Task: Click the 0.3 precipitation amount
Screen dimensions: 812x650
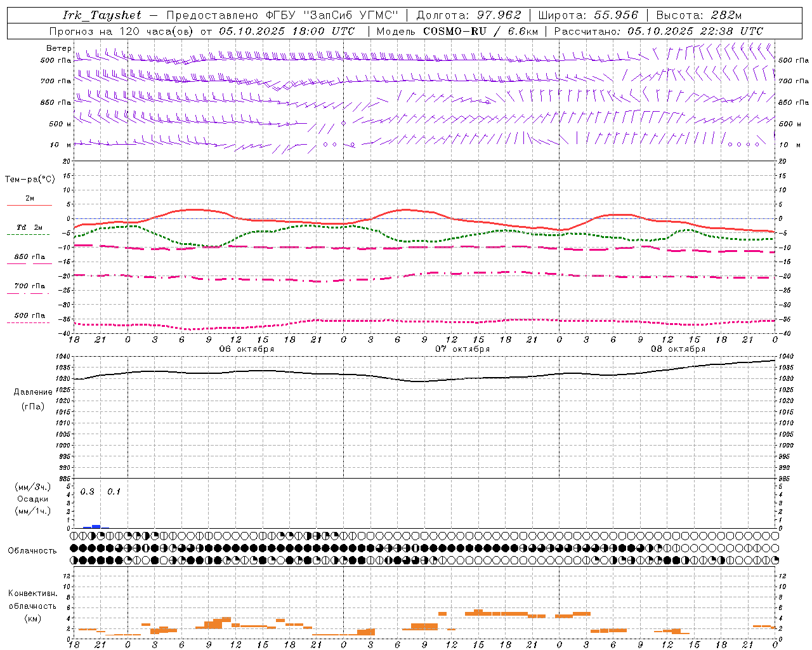Action: 88,492
